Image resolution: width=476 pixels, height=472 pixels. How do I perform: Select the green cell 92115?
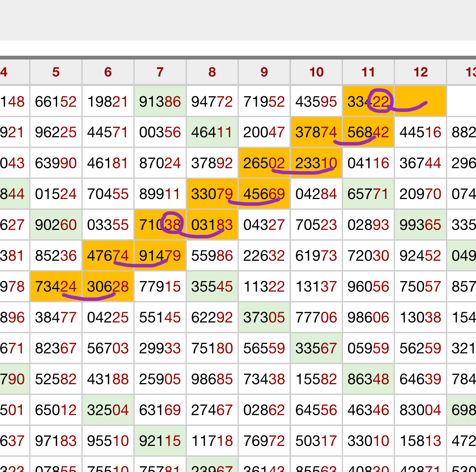click(x=160, y=441)
